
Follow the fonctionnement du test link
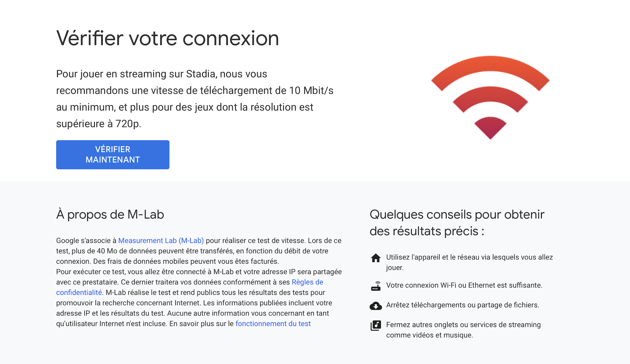coord(273,324)
